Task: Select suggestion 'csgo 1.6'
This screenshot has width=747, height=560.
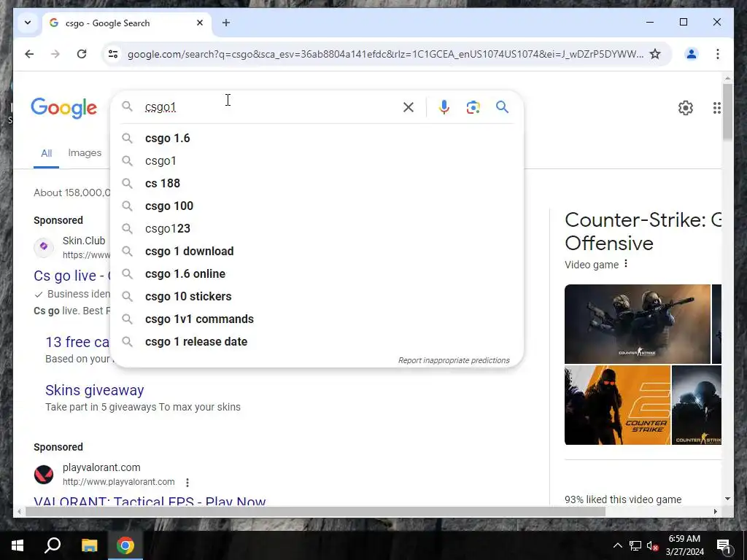Action: pos(317,138)
